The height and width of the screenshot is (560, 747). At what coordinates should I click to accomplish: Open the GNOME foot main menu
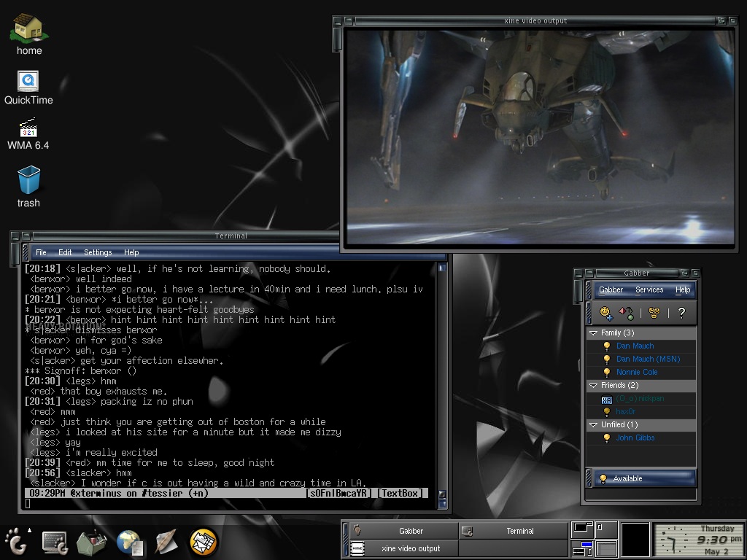point(16,542)
